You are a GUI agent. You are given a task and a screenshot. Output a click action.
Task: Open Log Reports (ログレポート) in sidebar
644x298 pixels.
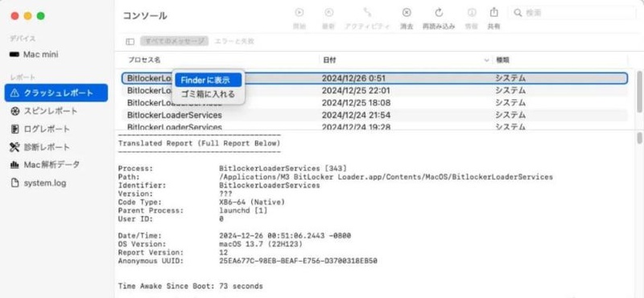tap(56, 129)
